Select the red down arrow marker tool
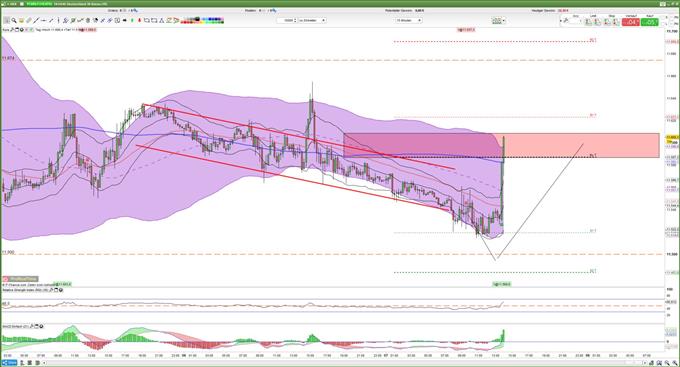 click(139, 20)
